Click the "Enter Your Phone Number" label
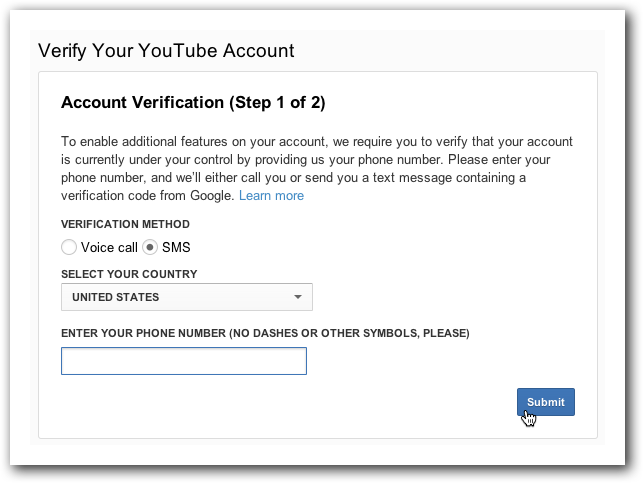643x483 pixels. (144, 333)
